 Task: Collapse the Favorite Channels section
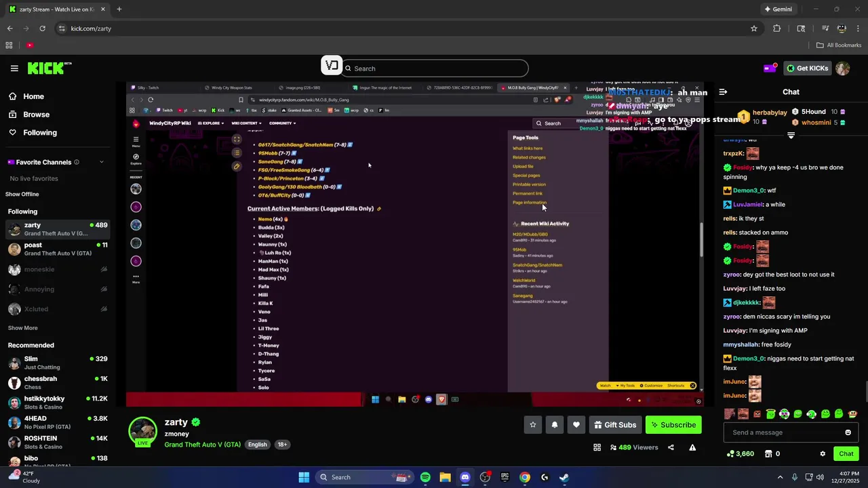(102, 162)
